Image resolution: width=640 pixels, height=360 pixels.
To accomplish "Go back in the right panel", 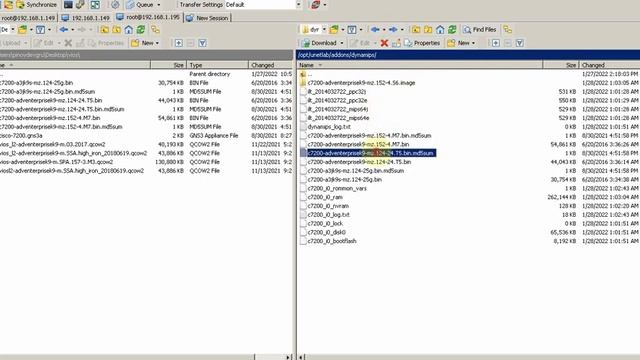I will click(375, 29).
